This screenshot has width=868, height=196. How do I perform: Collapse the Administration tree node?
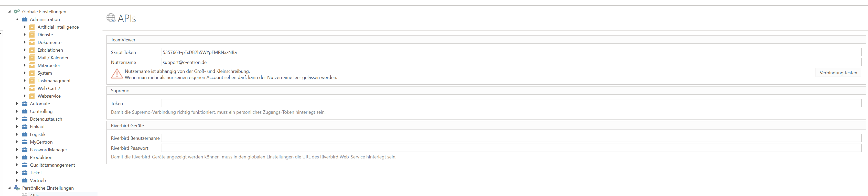(17, 19)
